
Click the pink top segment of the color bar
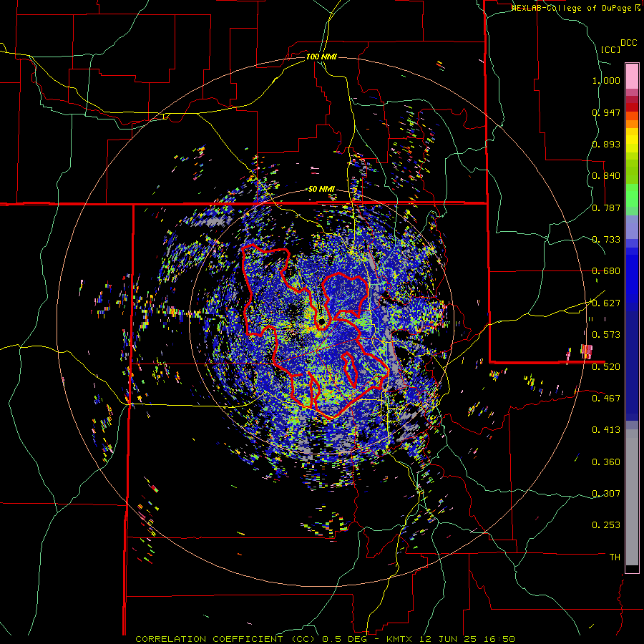coord(632,76)
